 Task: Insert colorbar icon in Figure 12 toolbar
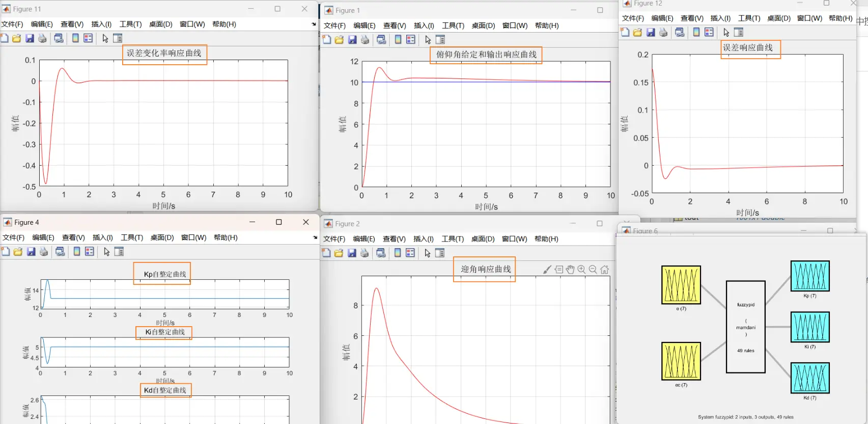point(696,32)
